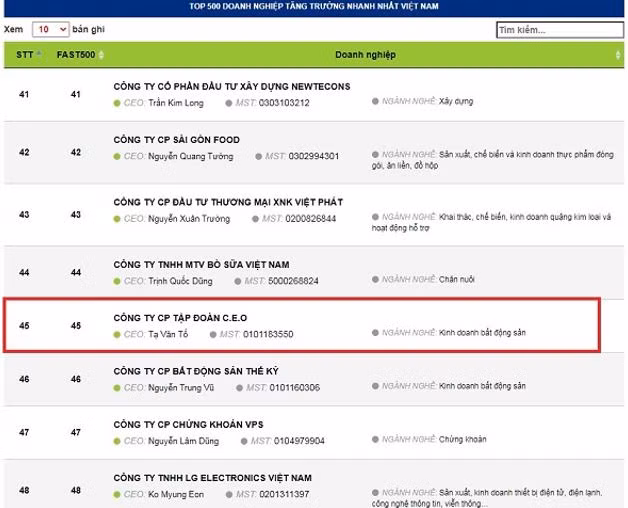Click Việt Phát industry description
Viewport: 628px width, 508px height.
tap(491, 222)
